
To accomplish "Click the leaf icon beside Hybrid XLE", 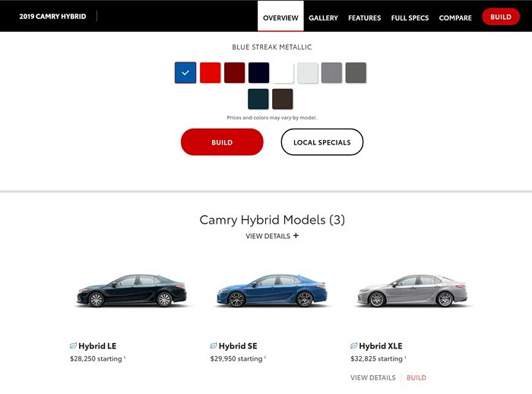I will [x=353, y=346].
